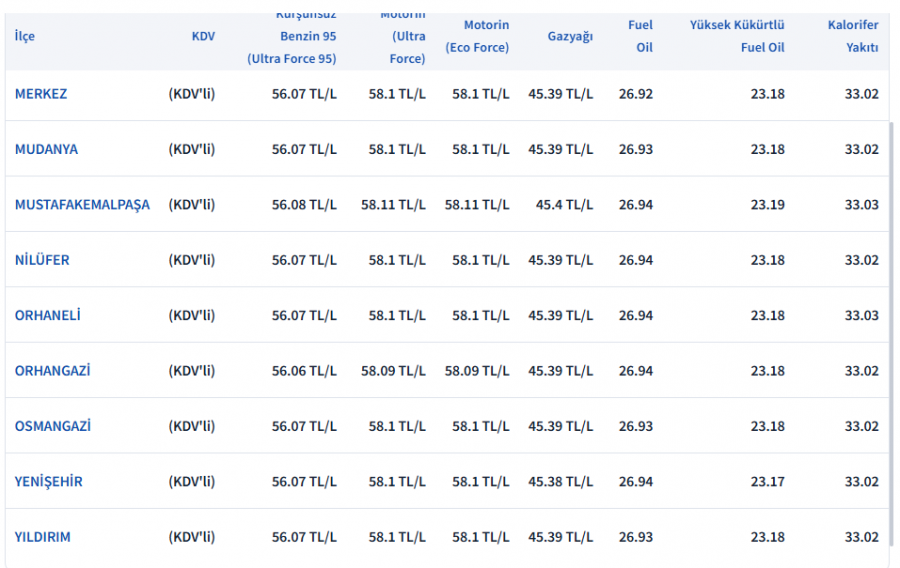Select the Kurşunsuz Benzin 95 column header
This screenshot has width=900, height=568.
[292, 36]
